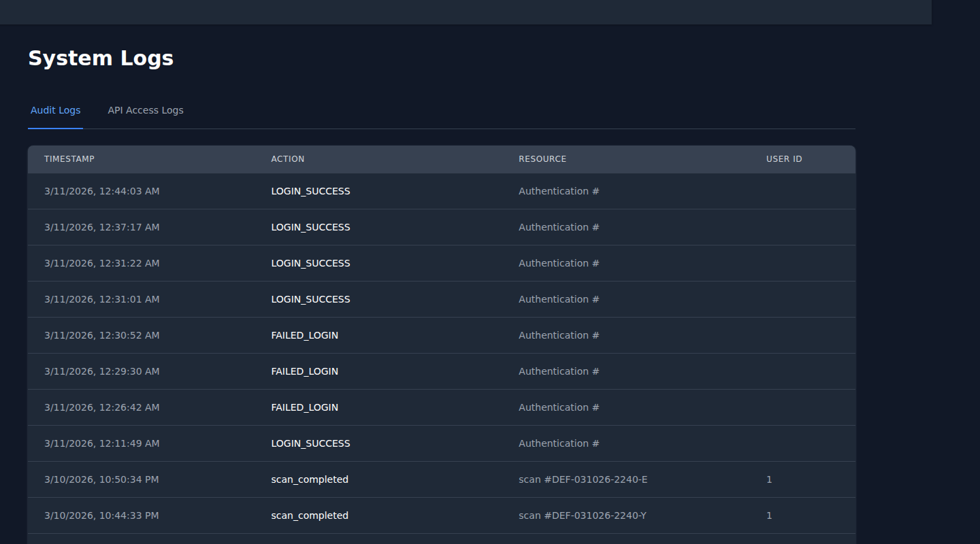Sort by the TIMESTAMP column header

(69, 158)
